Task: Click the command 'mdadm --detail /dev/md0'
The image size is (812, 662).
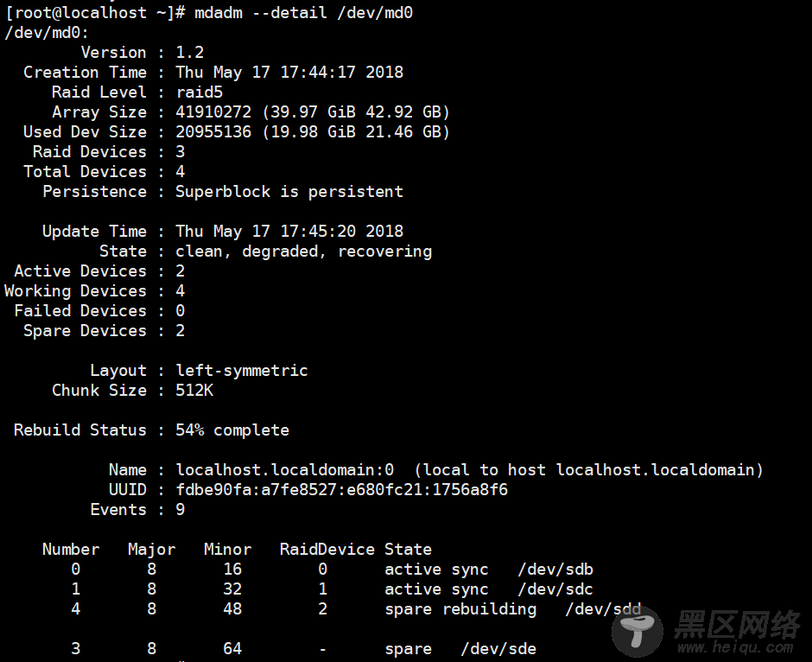Action: pos(303,12)
